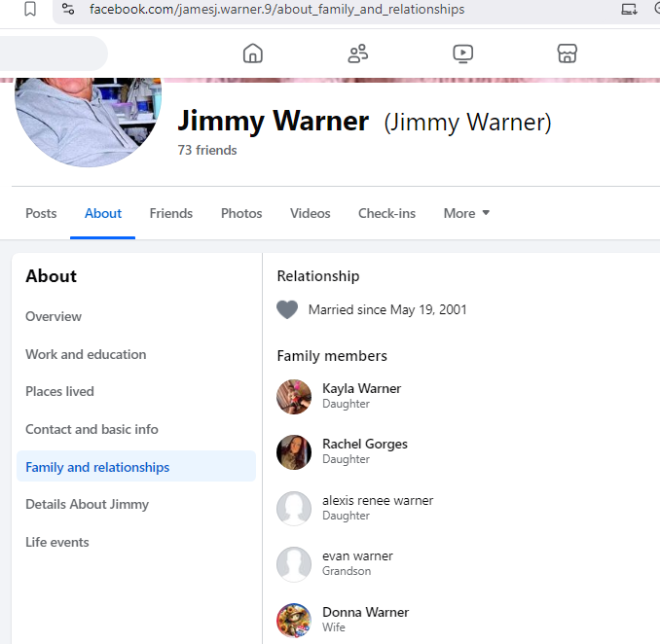
Task: Click the 'Family members' heading
Action: click(x=332, y=356)
